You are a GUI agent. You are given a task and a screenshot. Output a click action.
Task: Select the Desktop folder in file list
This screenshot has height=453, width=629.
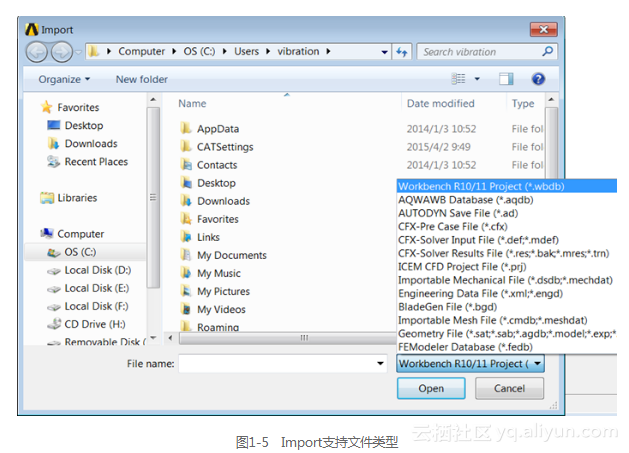coord(216,183)
